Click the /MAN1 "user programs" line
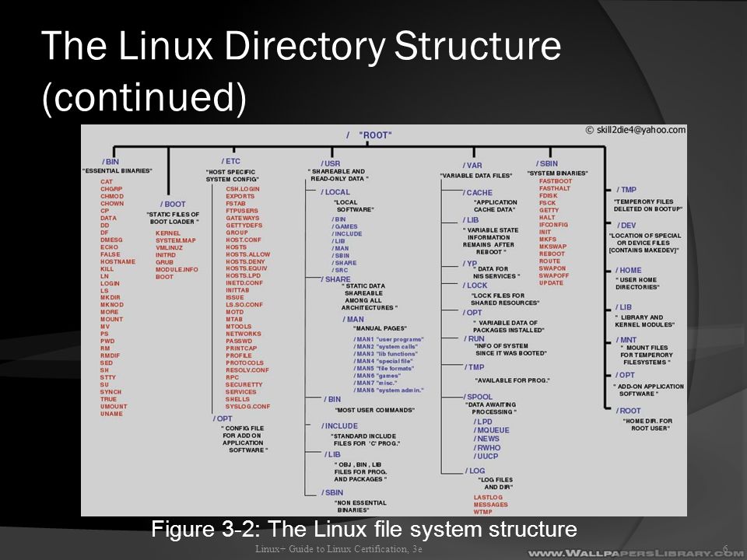The width and height of the screenshot is (747, 560). point(388,340)
